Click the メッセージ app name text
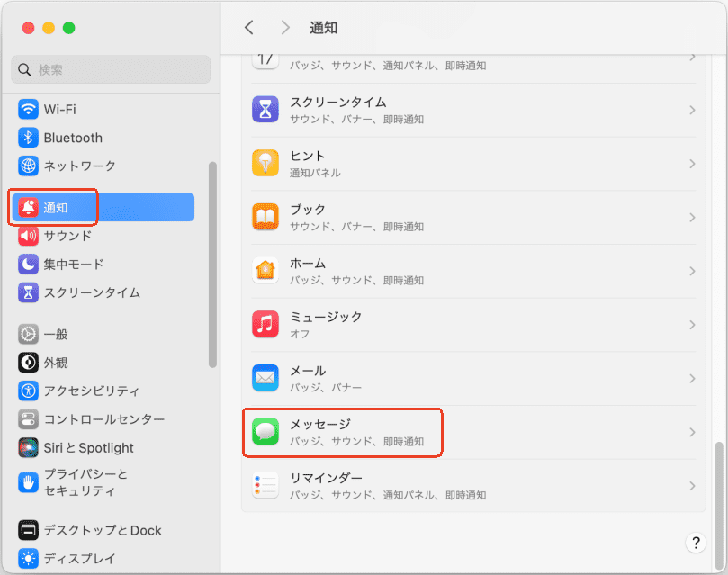Screen dimensions: 728x575 [319, 424]
